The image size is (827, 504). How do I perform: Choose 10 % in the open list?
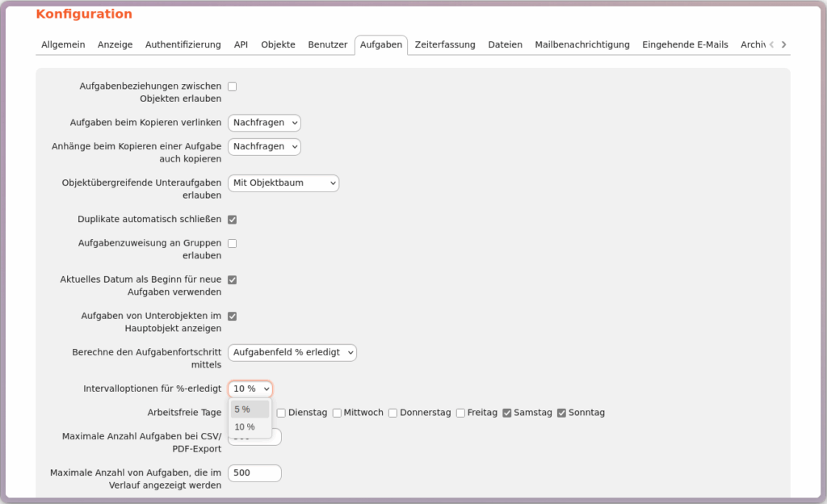(250, 427)
